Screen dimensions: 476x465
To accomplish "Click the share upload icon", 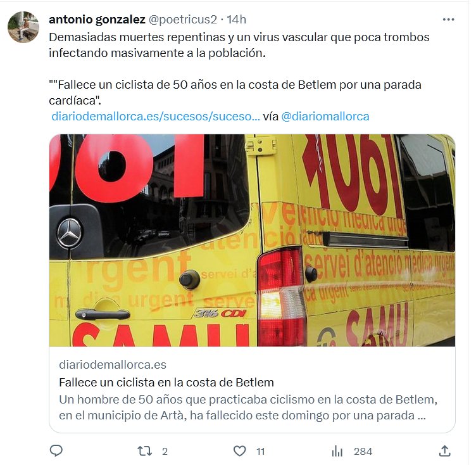I will 445,451.
